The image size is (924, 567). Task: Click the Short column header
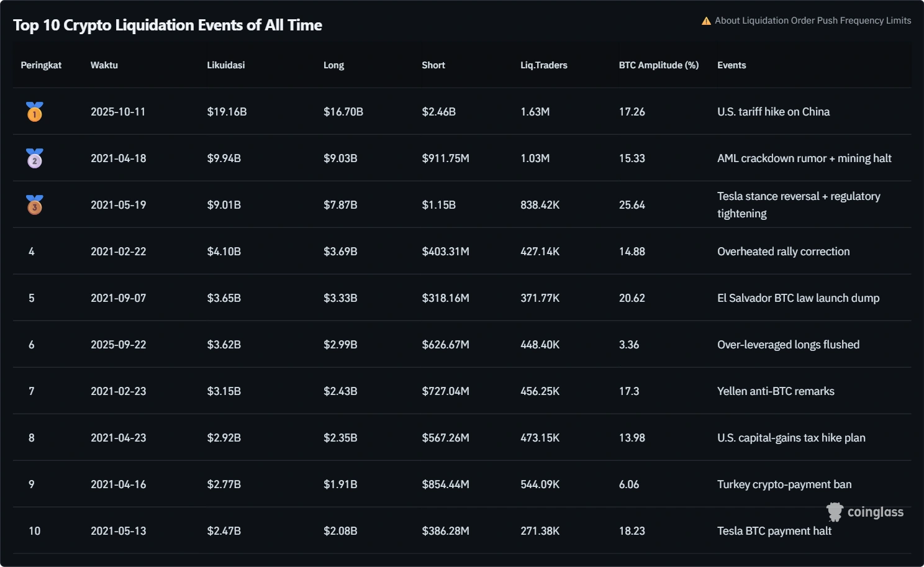tap(433, 65)
